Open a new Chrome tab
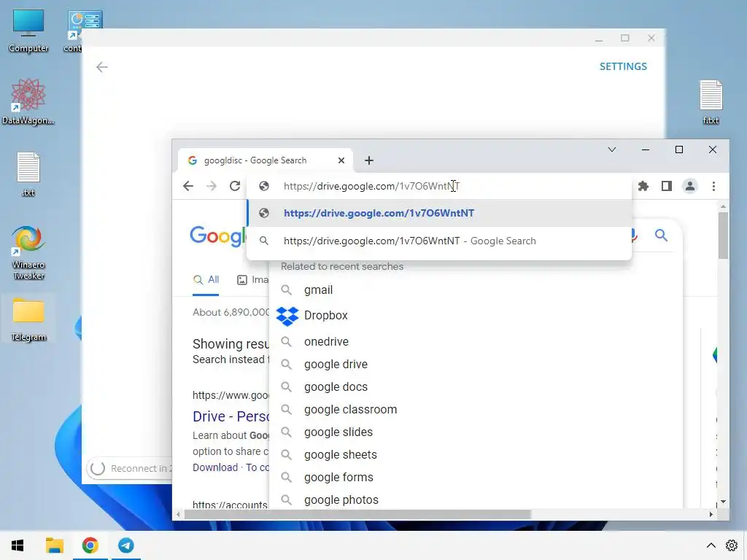Image resolution: width=747 pixels, height=560 pixels. pyautogui.click(x=369, y=160)
